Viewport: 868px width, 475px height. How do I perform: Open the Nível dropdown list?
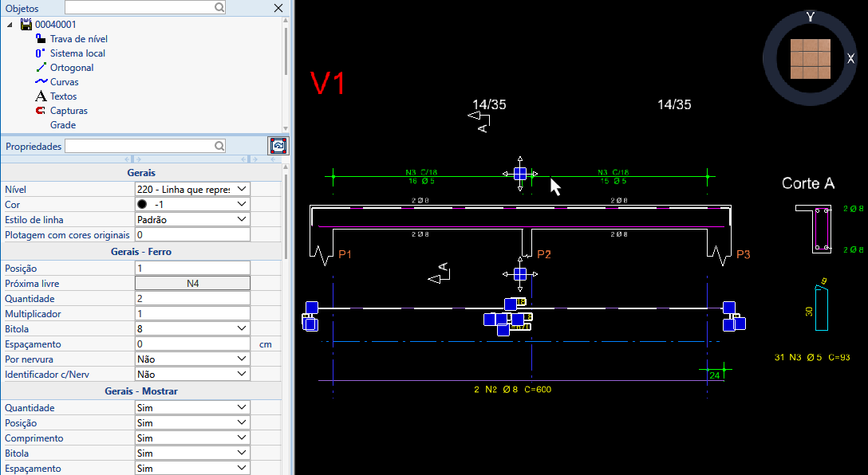click(x=243, y=190)
